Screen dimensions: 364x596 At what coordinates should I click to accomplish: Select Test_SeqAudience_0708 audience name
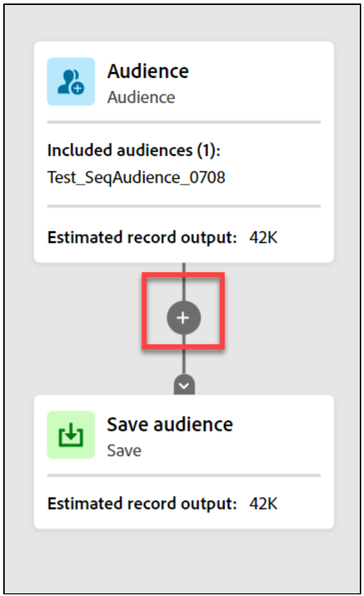136,177
